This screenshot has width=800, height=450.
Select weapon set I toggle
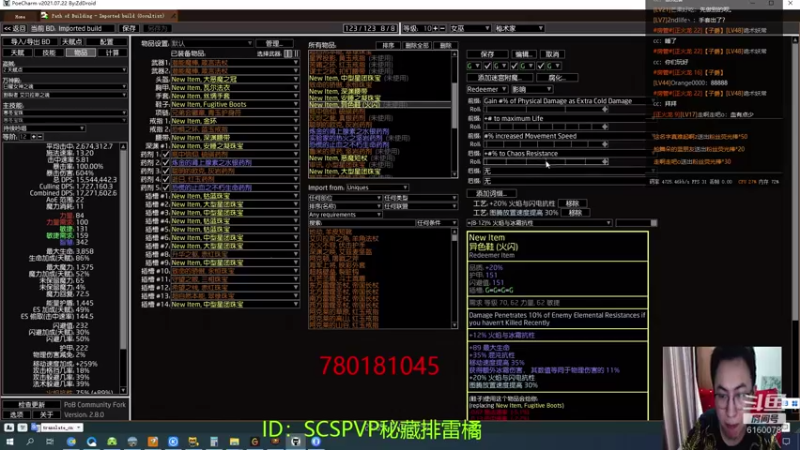point(288,54)
